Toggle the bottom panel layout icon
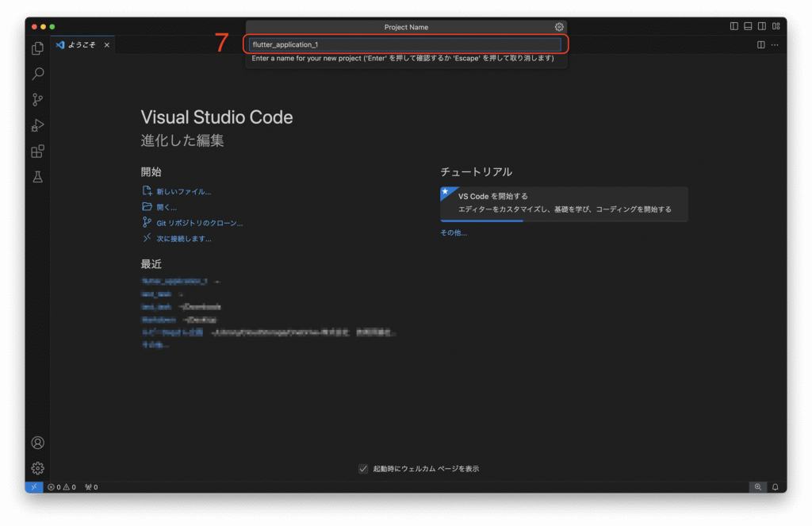 (749, 26)
